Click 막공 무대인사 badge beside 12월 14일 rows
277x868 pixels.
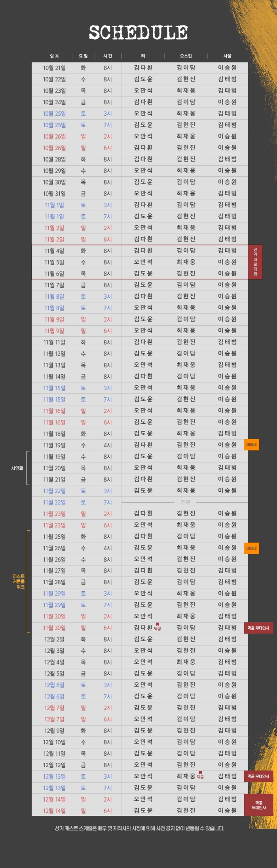coord(259,805)
